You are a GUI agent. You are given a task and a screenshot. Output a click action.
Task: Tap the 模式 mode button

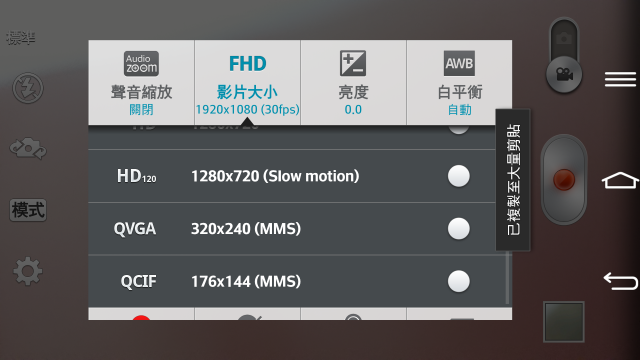[28, 210]
